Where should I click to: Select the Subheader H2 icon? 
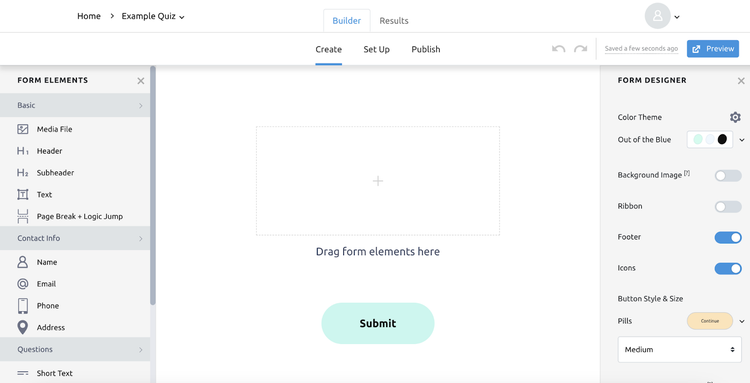[x=22, y=173]
